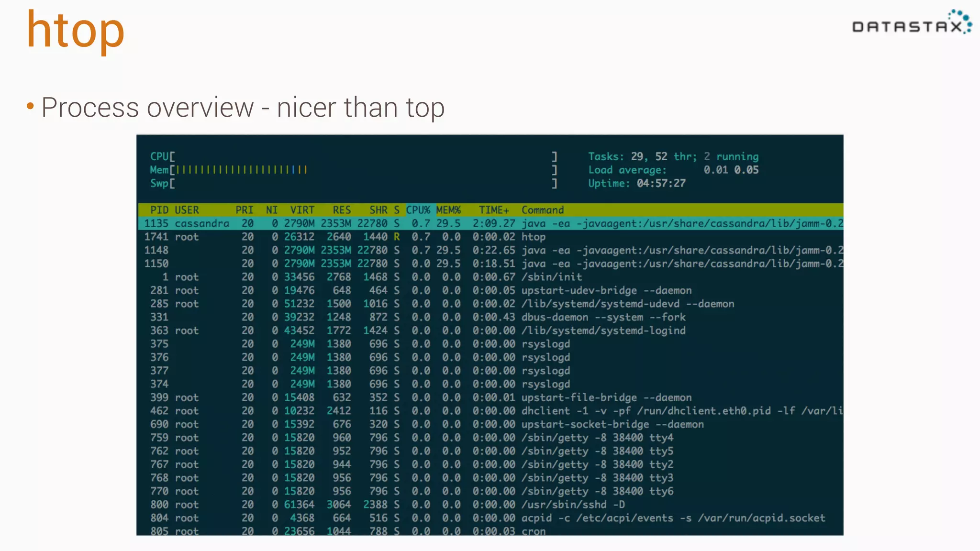Select the getty tty2 process row
This screenshot has height=551, width=980.
coord(490,464)
